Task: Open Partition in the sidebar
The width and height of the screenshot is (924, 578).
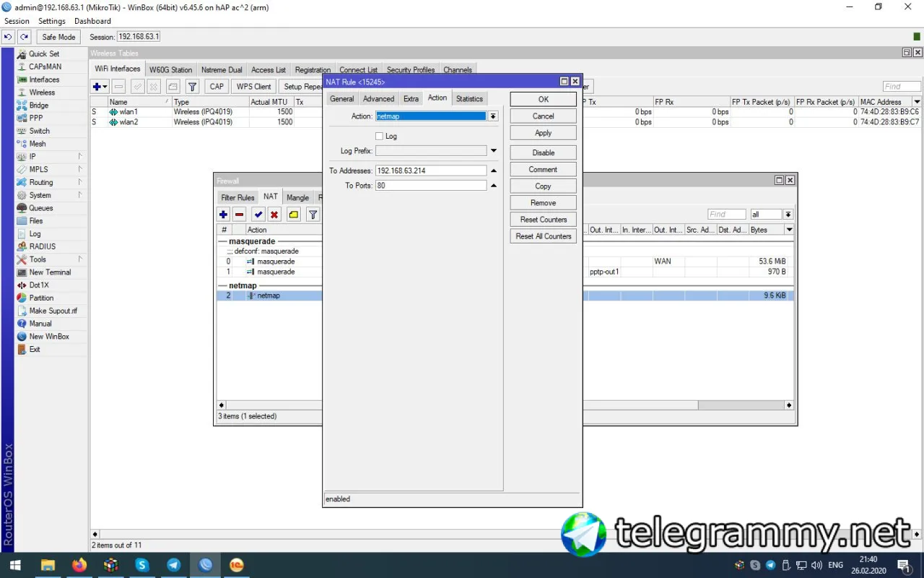Action: (41, 298)
